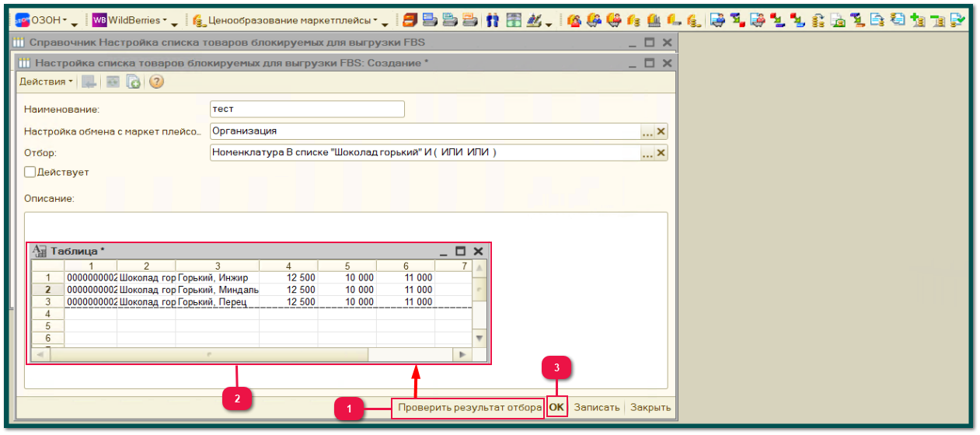The width and height of the screenshot is (980, 435).
Task: Click the Отбор field with Номенклатура filter
Action: [x=424, y=153]
